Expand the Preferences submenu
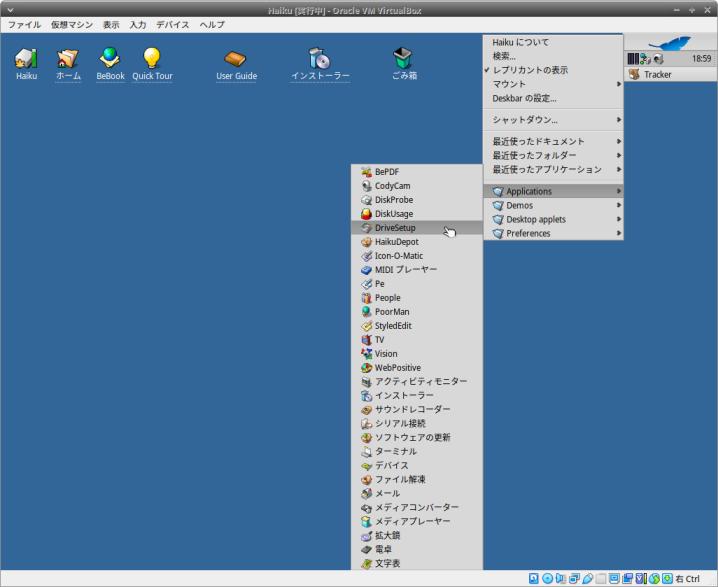 tap(553, 233)
